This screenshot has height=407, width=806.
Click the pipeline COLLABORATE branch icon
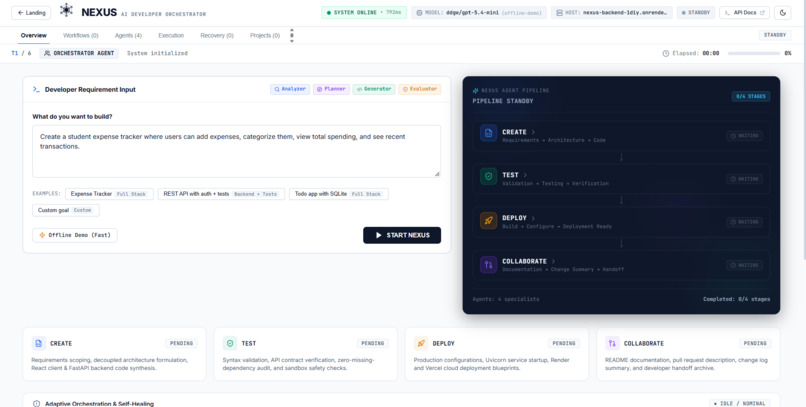(x=488, y=265)
